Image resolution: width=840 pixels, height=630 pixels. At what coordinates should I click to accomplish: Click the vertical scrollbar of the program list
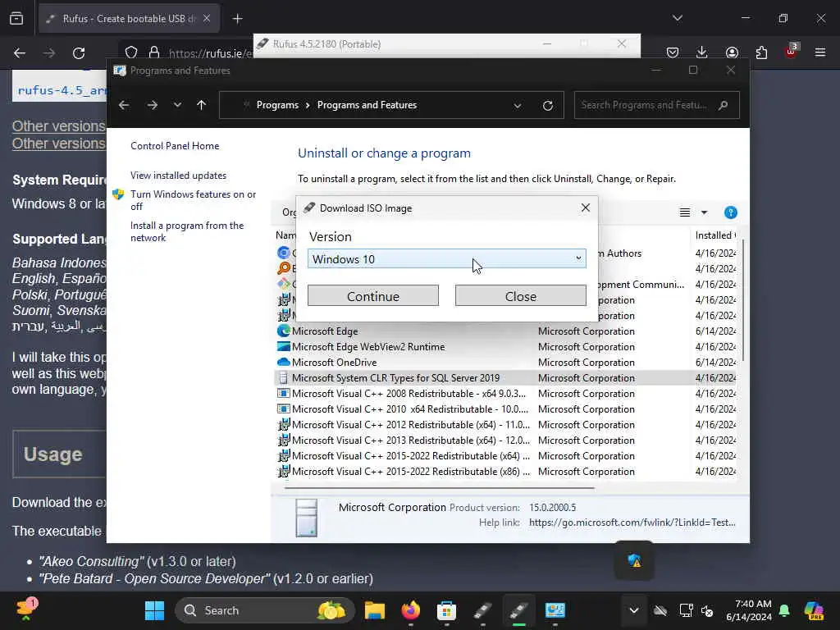[742, 300]
